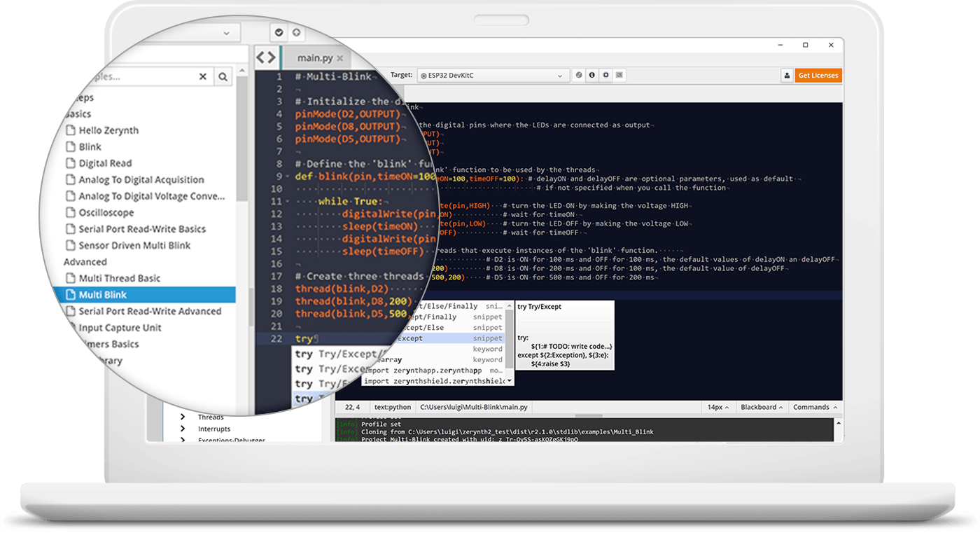Fold the while loop at line 11
The height and width of the screenshot is (547, 980).
click(288, 202)
